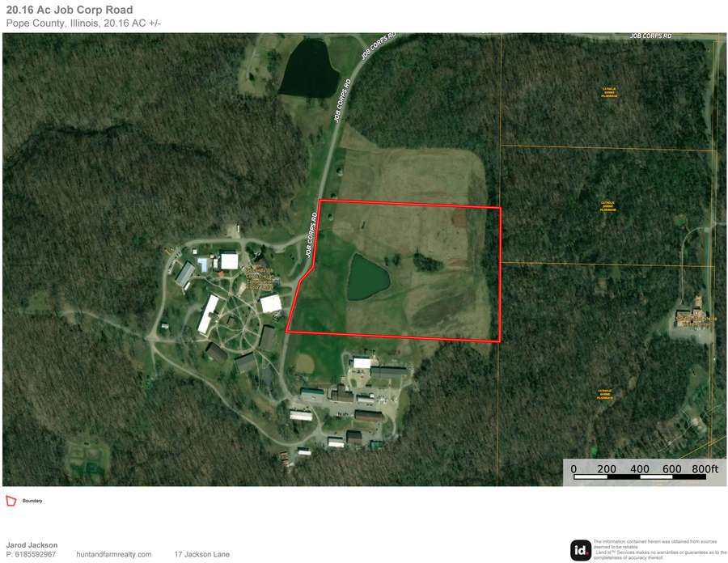Click the '20.16 Ac Job Corp Road' title
This screenshot has height=563, width=728.
[x=70, y=10]
